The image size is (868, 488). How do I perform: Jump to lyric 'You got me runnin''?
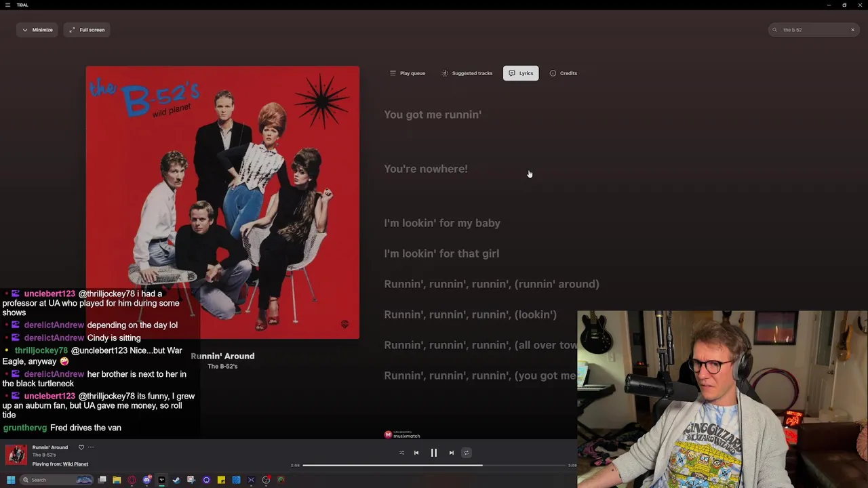pyautogui.click(x=433, y=115)
